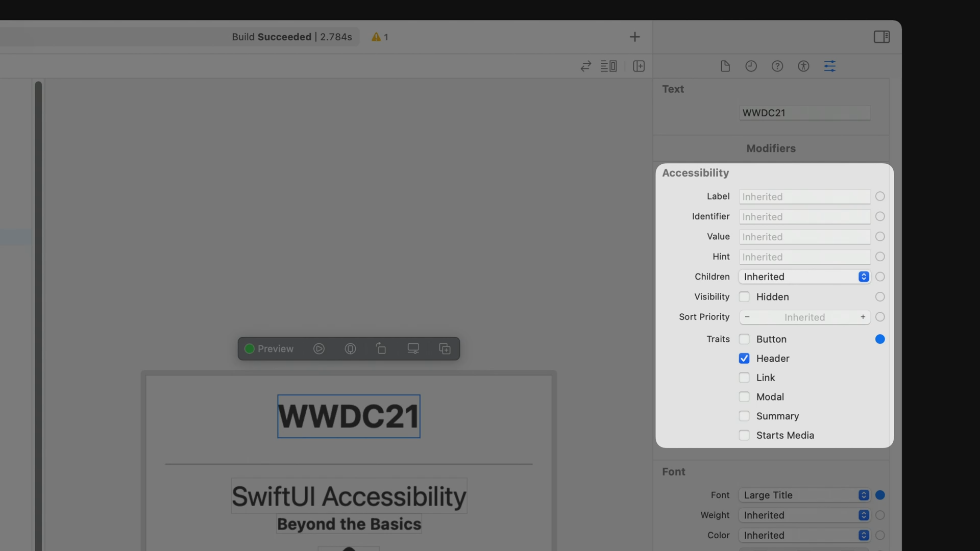
Task: Open the History inspector clock icon
Action: pos(751,66)
